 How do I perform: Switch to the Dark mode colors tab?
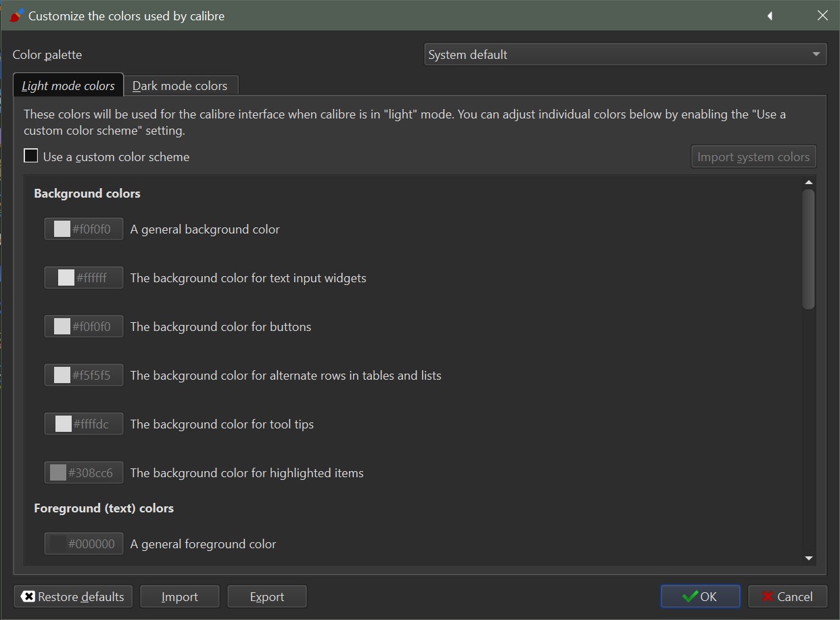[180, 86]
